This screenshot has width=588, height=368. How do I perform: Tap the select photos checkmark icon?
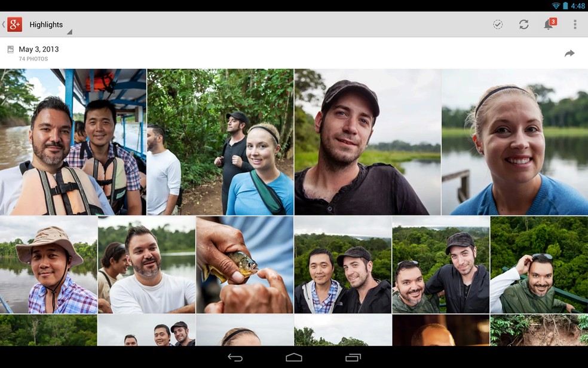click(x=497, y=24)
